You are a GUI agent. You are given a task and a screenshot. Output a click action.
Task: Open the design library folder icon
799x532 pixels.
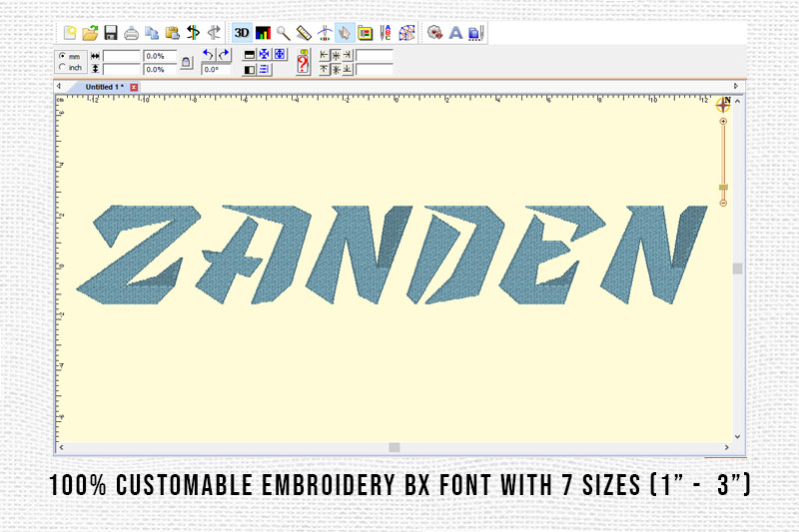[365, 33]
